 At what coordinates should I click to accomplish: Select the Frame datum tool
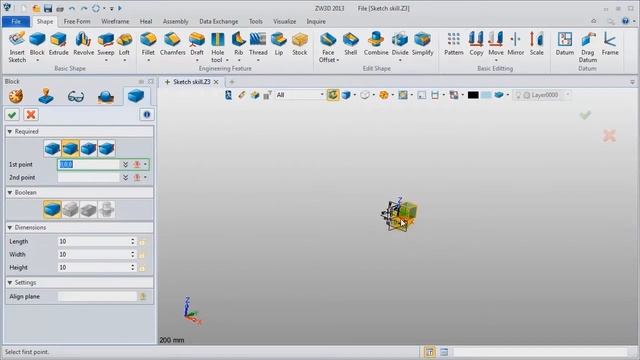[610, 43]
